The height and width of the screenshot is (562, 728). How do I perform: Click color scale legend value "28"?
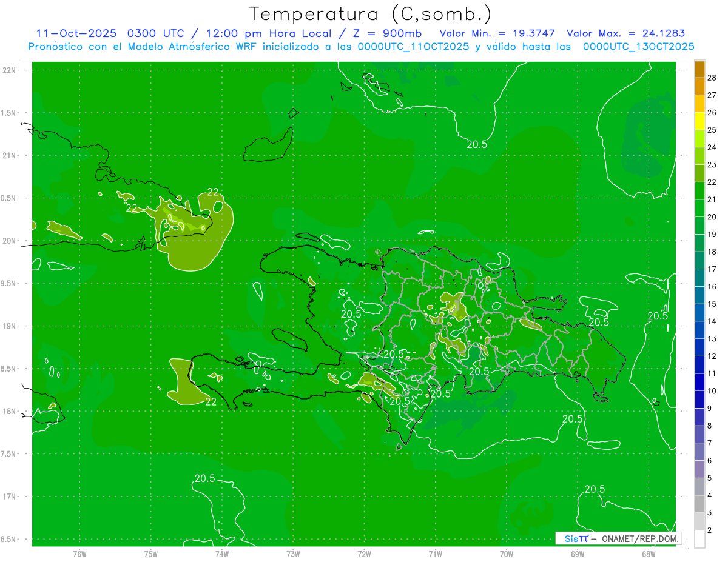(712, 78)
